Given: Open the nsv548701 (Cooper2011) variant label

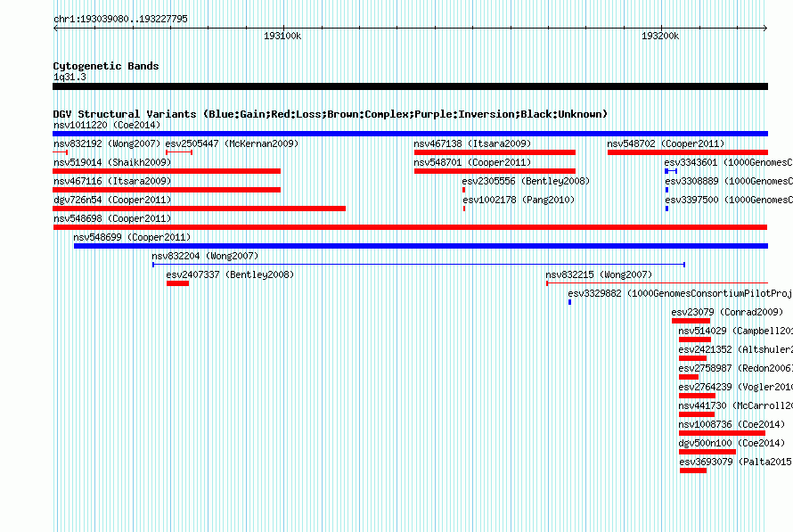Looking at the screenshot, I should coord(472,162).
